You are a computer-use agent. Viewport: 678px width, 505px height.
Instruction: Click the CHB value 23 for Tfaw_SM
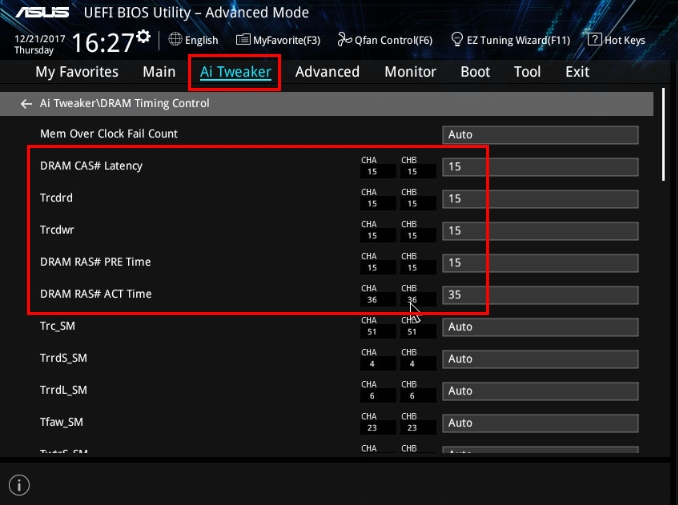tap(412, 428)
